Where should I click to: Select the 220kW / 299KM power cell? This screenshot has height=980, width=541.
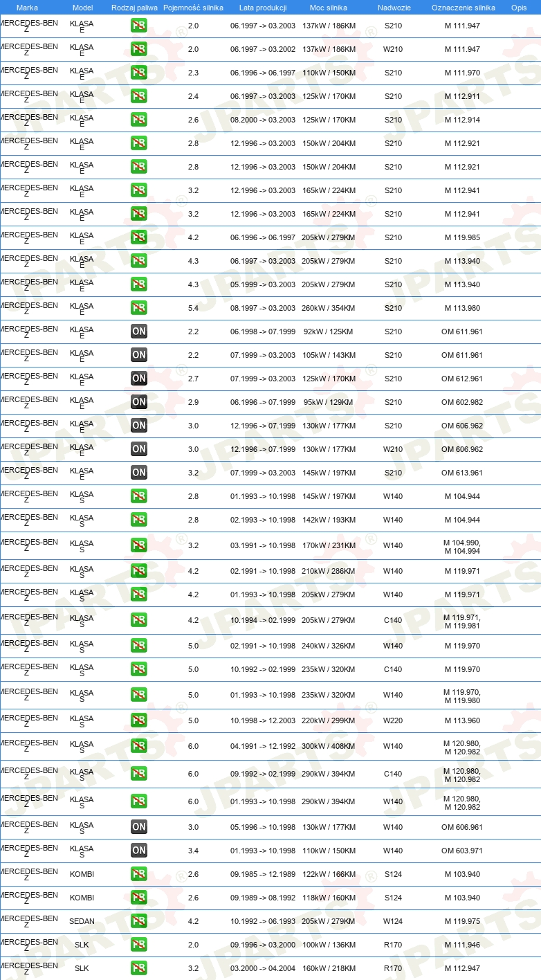[x=329, y=720]
